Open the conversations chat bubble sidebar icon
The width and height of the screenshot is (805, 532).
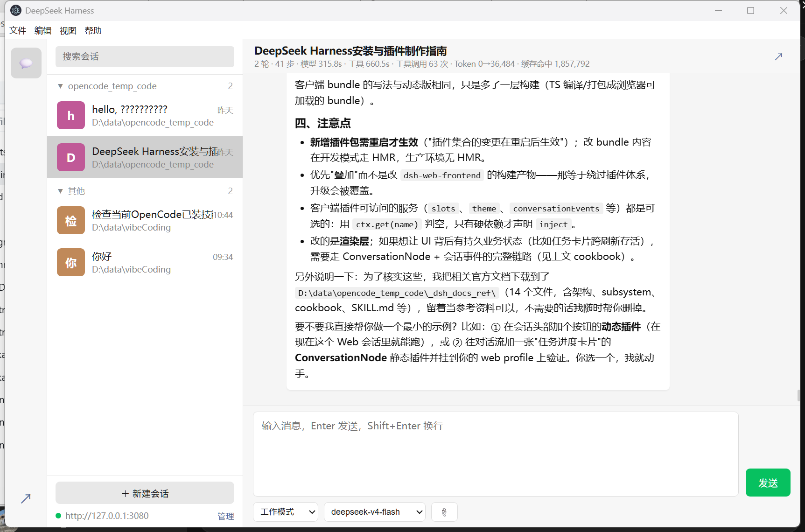[26, 63]
